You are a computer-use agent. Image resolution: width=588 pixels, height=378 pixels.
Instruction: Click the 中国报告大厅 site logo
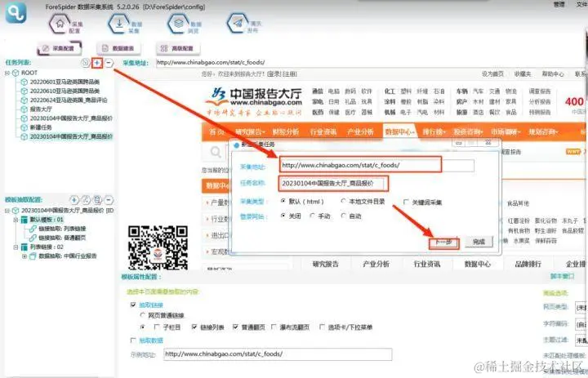click(x=255, y=101)
